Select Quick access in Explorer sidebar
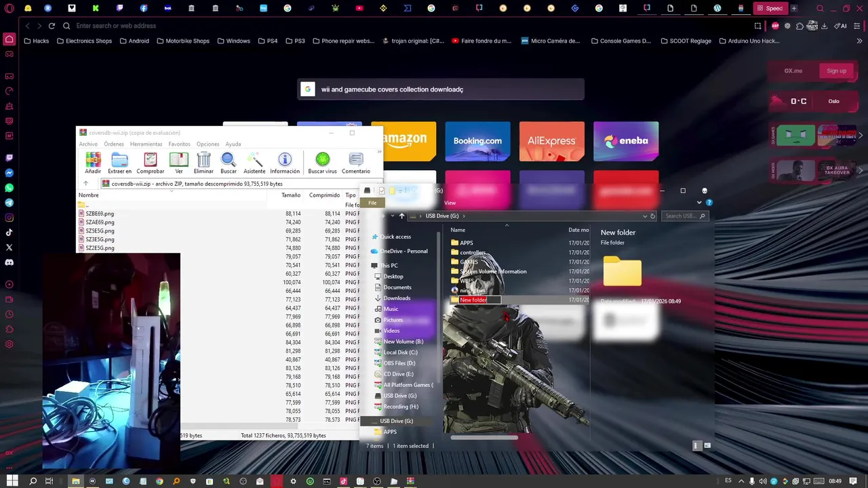 pos(391,237)
